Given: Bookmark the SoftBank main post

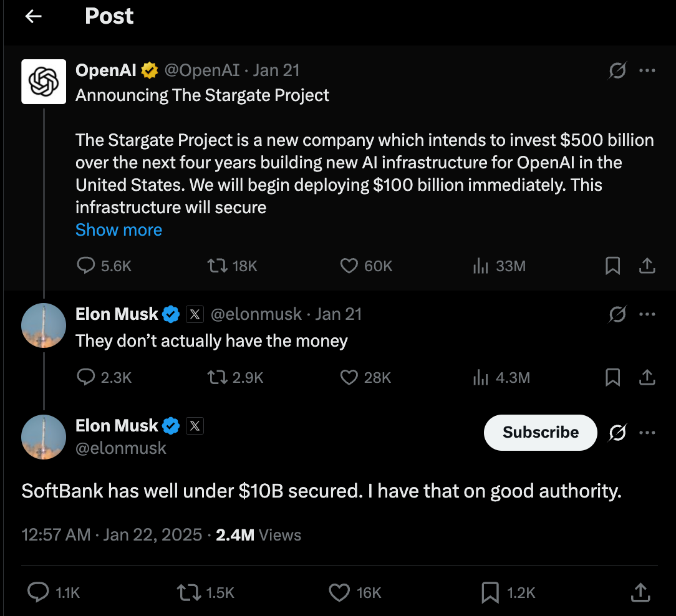Looking at the screenshot, I should [490, 592].
